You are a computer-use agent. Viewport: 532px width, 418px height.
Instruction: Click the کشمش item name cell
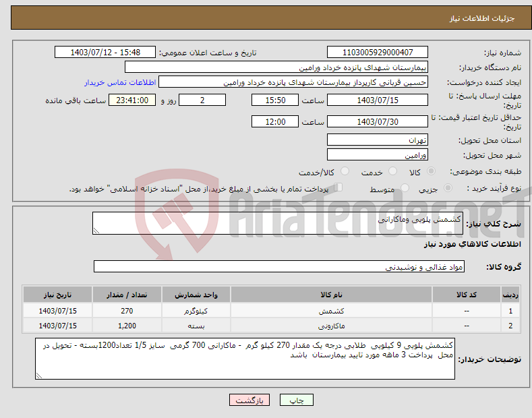pyautogui.click(x=331, y=311)
